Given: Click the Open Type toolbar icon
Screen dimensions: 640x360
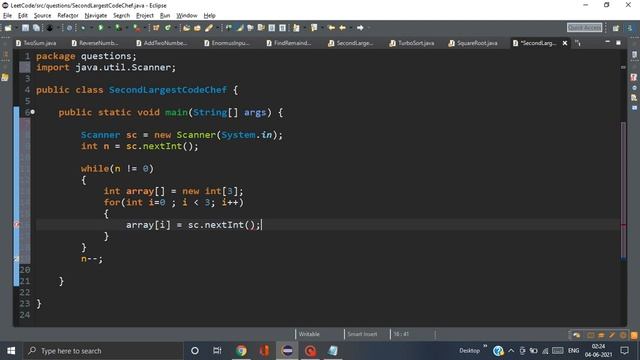Looking at the screenshot, I should coord(187,28).
